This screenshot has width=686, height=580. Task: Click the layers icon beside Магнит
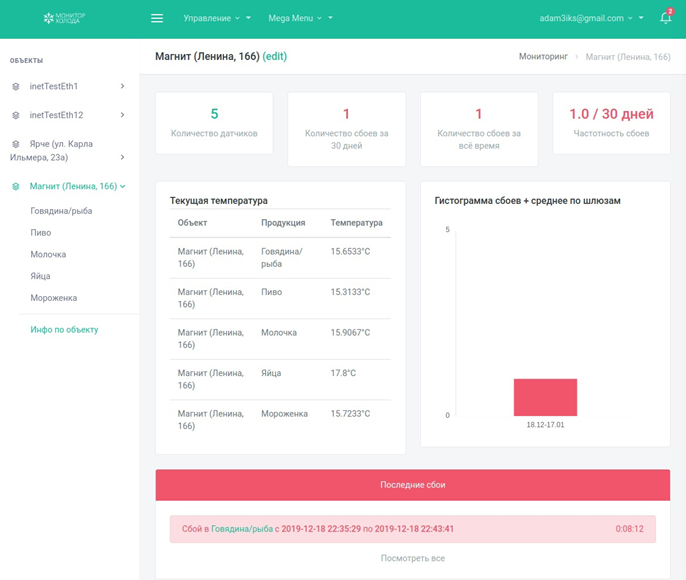(x=16, y=187)
